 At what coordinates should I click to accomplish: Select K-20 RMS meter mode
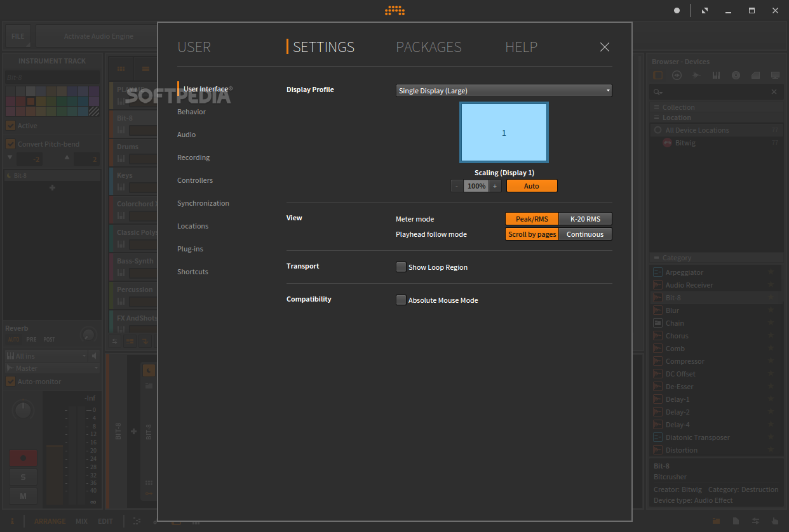tap(585, 219)
